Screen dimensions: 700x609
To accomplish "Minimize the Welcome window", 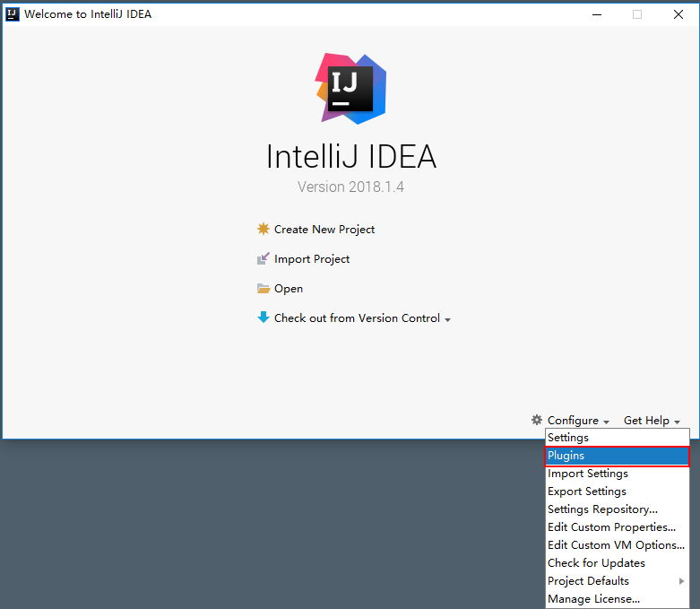I will [597, 14].
